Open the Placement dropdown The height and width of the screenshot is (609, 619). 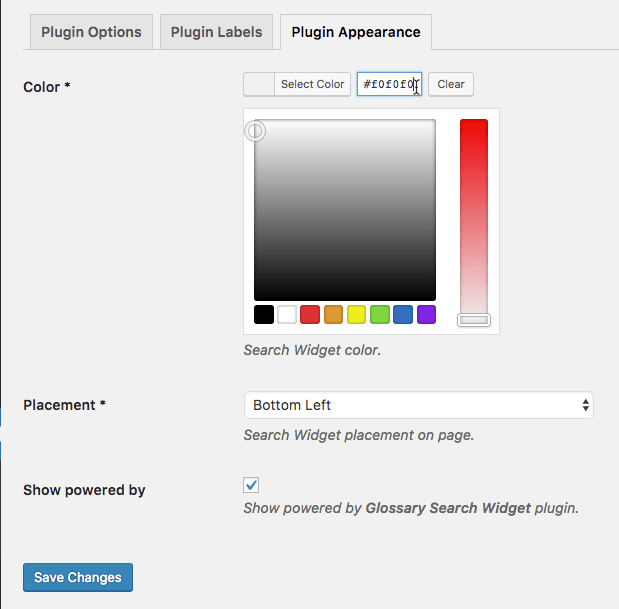click(418, 405)
